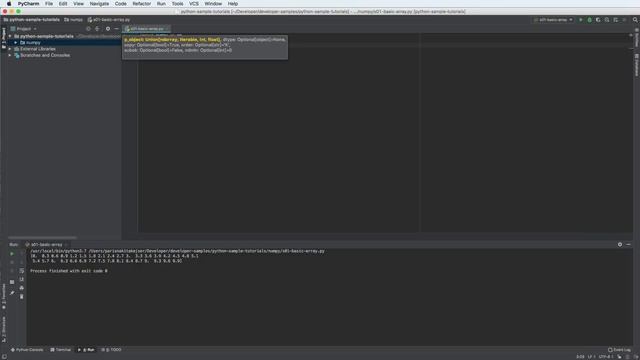The width and height of the screenshot is (640, 360).
Task: Open the Apple menu
Action: (x=9, y=4)
